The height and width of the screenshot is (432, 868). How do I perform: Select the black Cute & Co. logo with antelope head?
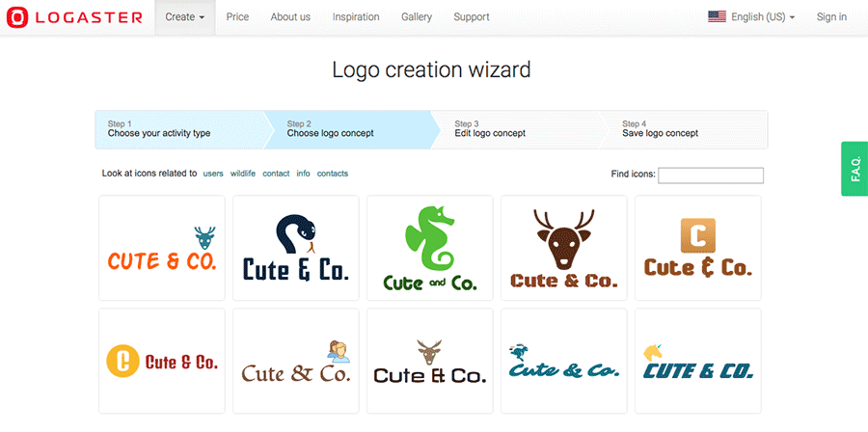coord(429,361)
